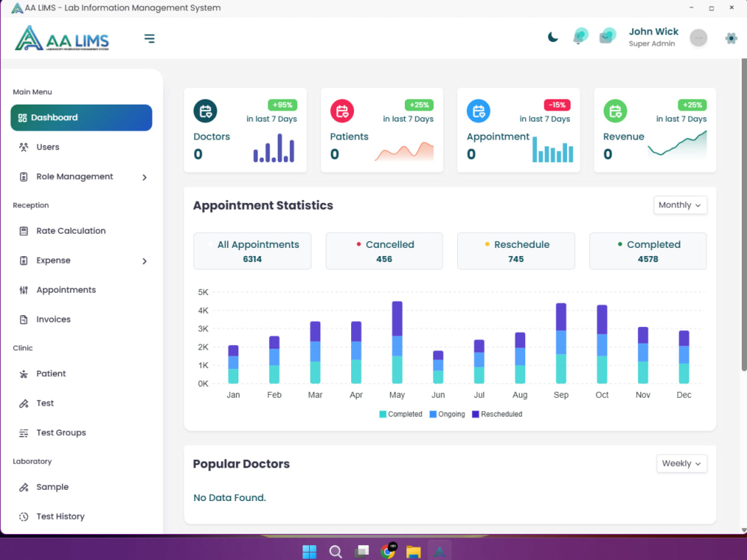Open Rate Calculation menu item
This screenshot has height=560, width=747.
(81, 231)
